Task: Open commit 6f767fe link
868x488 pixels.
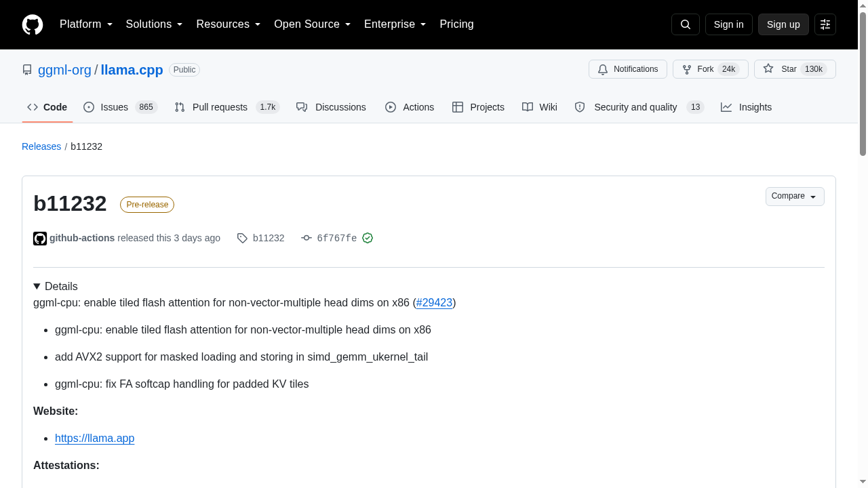Action: pyautogui.click(x=337, y=238)
